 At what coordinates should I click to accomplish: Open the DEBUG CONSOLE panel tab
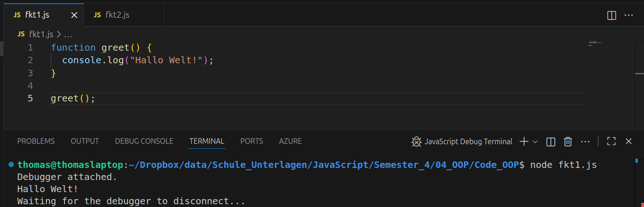[144, 141]
